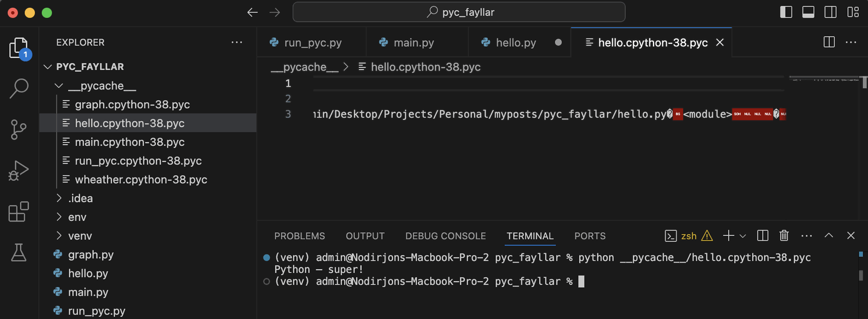Open the Source Control view

[x=19, y=130]
